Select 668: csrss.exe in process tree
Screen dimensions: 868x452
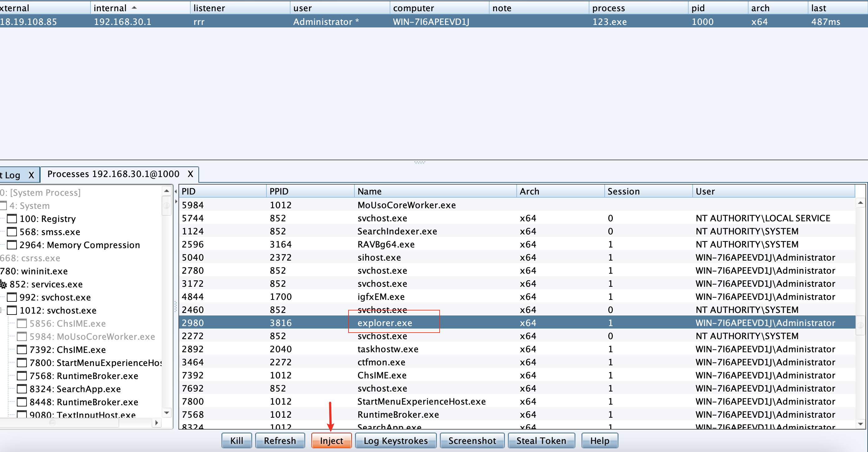[30, 258]
